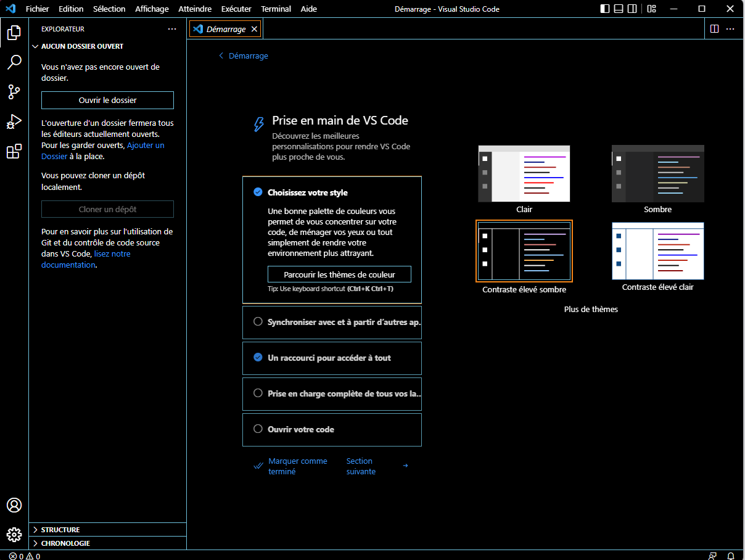745x560 pixels.
Task: Open the 'lisez notre documentation' link
Action: tap(112, 253)
